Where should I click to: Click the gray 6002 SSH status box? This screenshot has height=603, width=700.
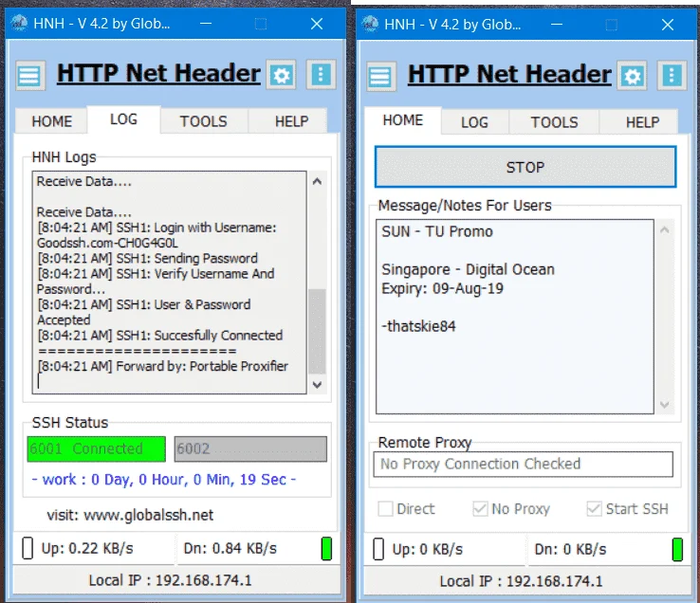(x=250, y=448)
